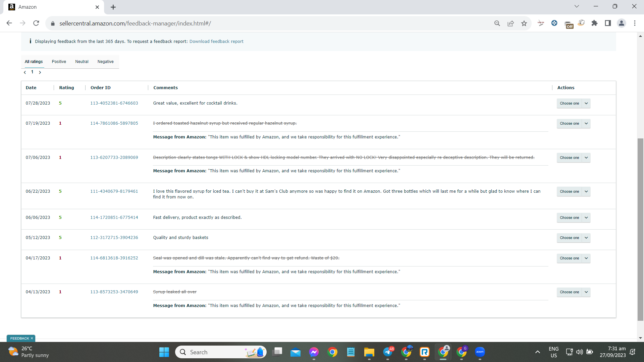The height and width of the screenshot is (362, 644).
Task: Open order 113-4052381-6746603
Action: (x=114, y=103)
